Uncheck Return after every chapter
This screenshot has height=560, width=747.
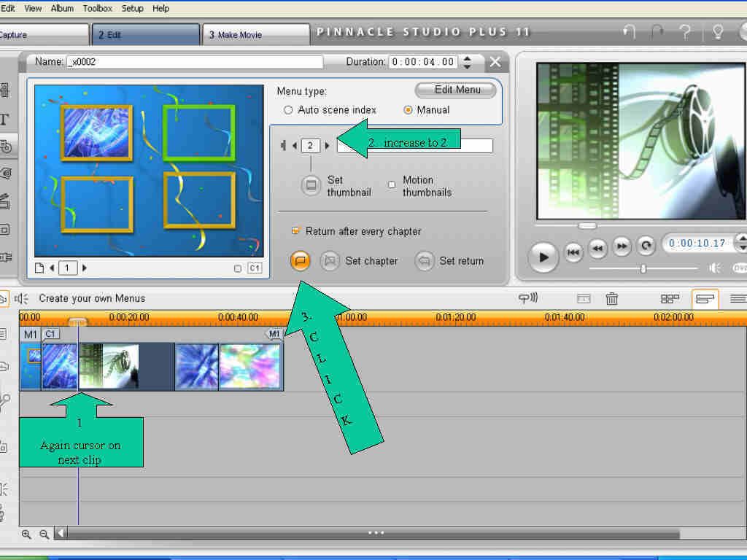295,231
